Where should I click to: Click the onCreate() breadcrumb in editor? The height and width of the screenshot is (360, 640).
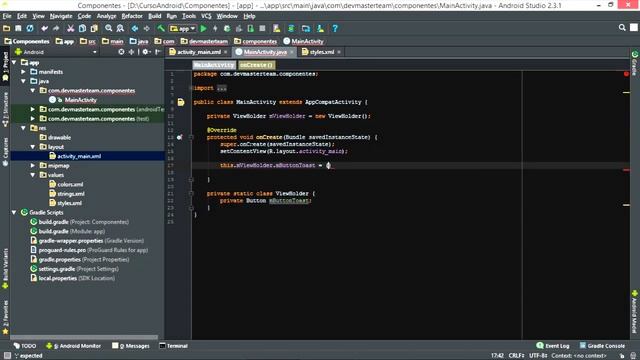[256, 65]
